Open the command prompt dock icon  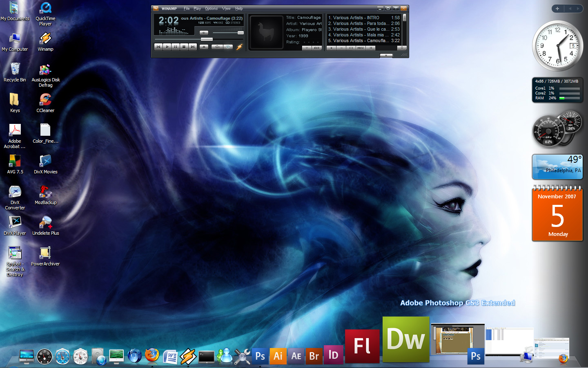pyautogui.click(x=206, y=357)
